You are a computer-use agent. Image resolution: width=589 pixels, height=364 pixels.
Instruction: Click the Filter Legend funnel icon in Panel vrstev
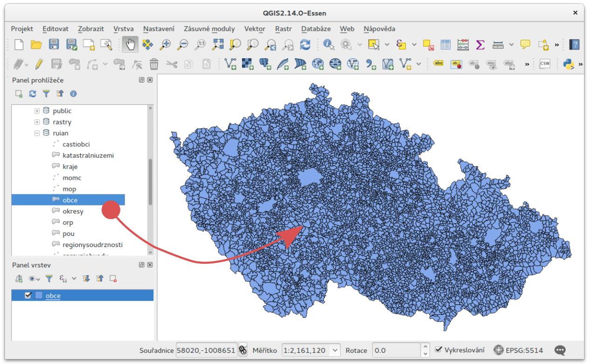(49, 279)
